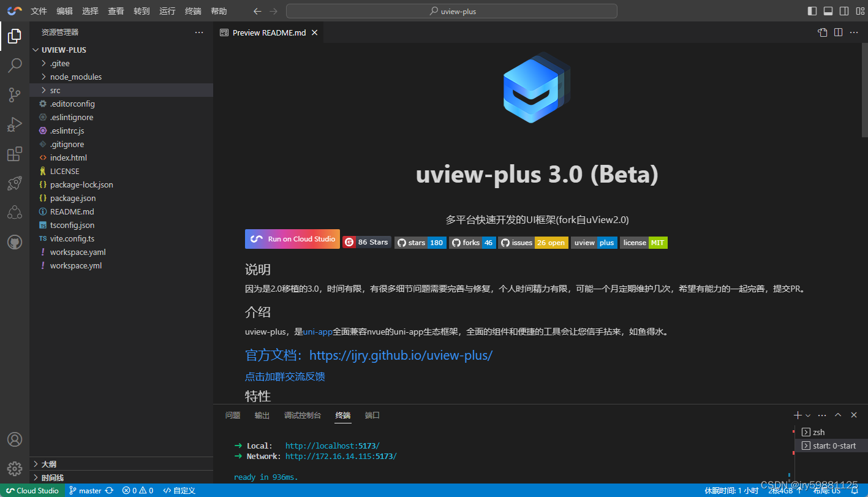
Task: Open the Run and Debug view
Action: 15,124
